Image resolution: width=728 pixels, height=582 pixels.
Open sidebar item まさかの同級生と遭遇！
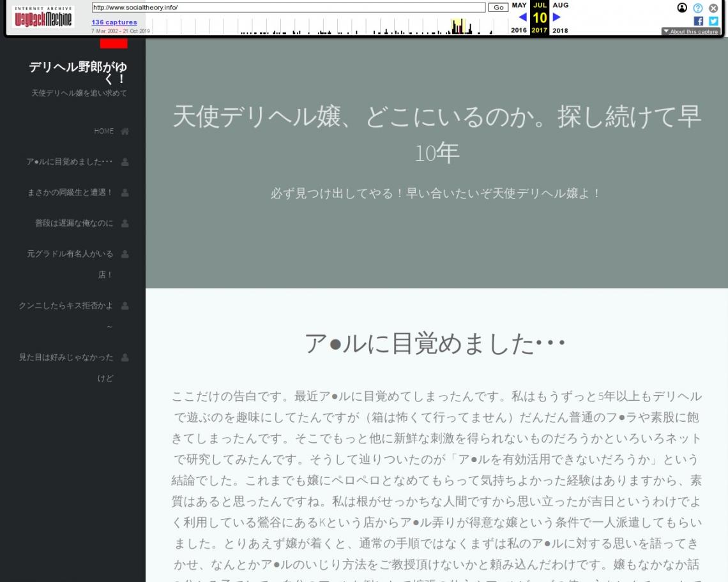click(x=70, y=192)
